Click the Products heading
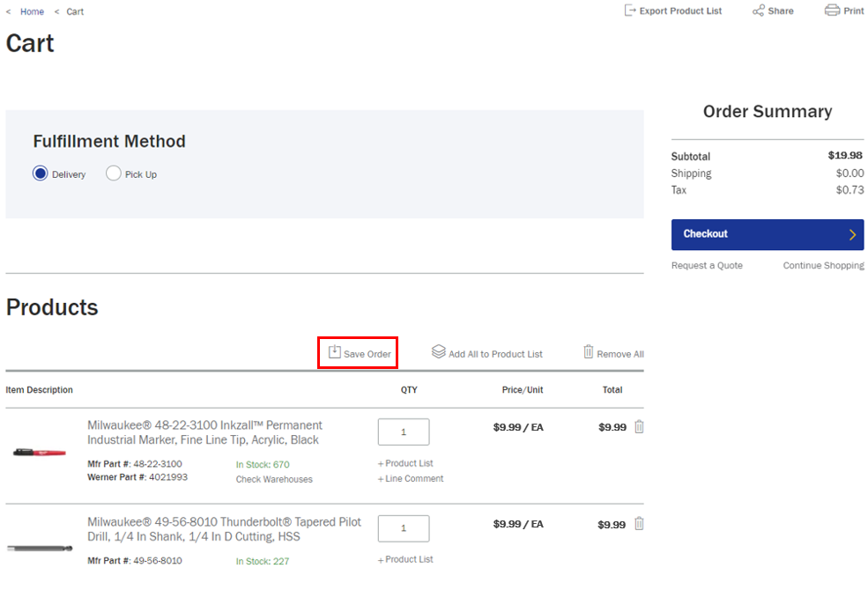 (52, 307)
